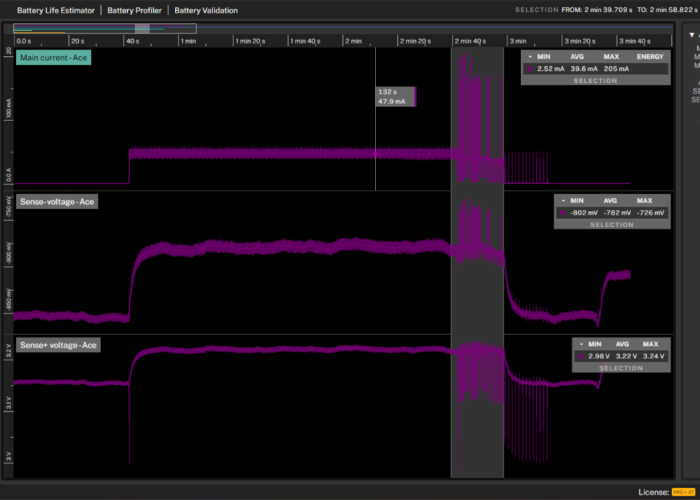The height and width of the screenshot is (500, 700).
Task: Click the PRO + AT license badge
Action: [683, 492]
